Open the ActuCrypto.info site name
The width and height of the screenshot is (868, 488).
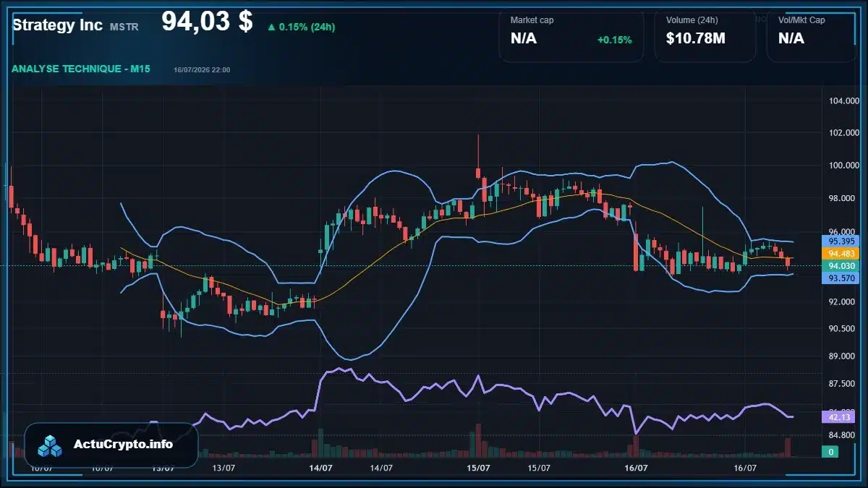(x=124, y=444)
